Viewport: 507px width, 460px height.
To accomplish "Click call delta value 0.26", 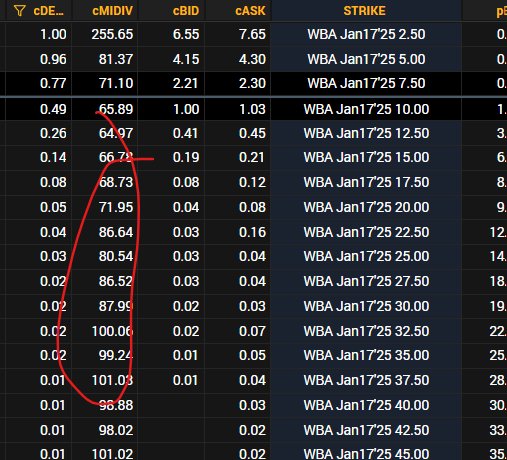I will (53, 133).
